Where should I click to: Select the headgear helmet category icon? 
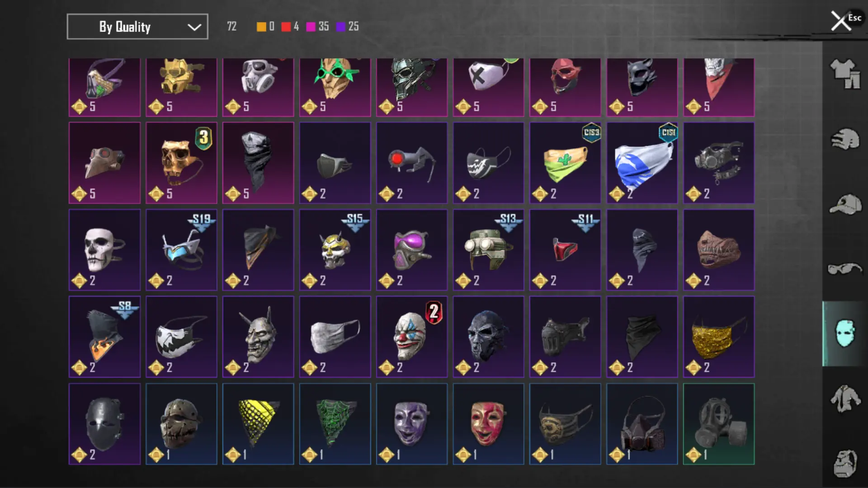pos(845,139)
